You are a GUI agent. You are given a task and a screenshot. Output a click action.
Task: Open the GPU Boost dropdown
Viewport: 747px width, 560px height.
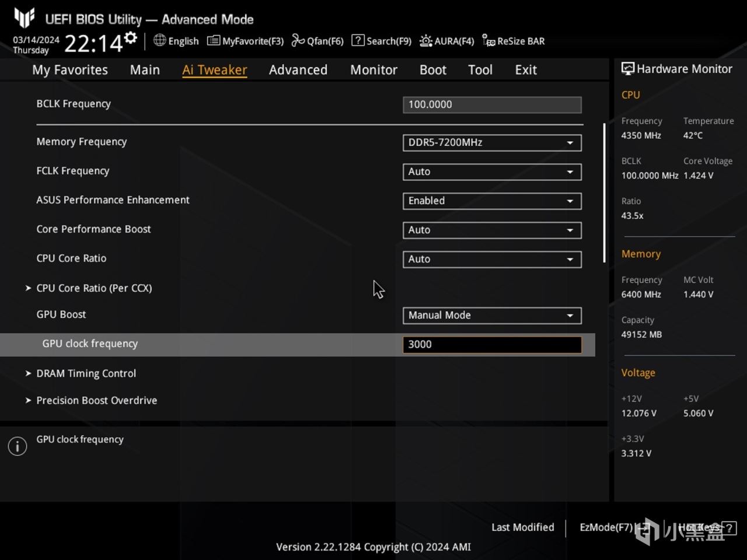(x=492, y=316)
